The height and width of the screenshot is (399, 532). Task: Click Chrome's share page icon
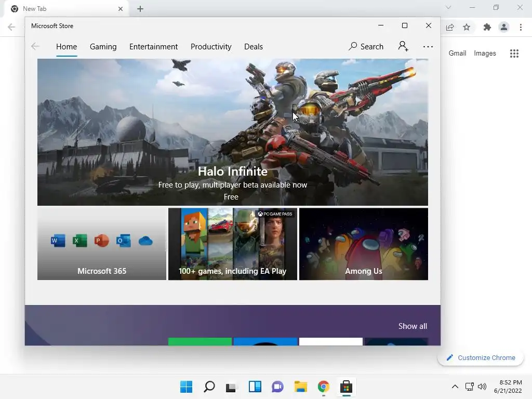450,27
